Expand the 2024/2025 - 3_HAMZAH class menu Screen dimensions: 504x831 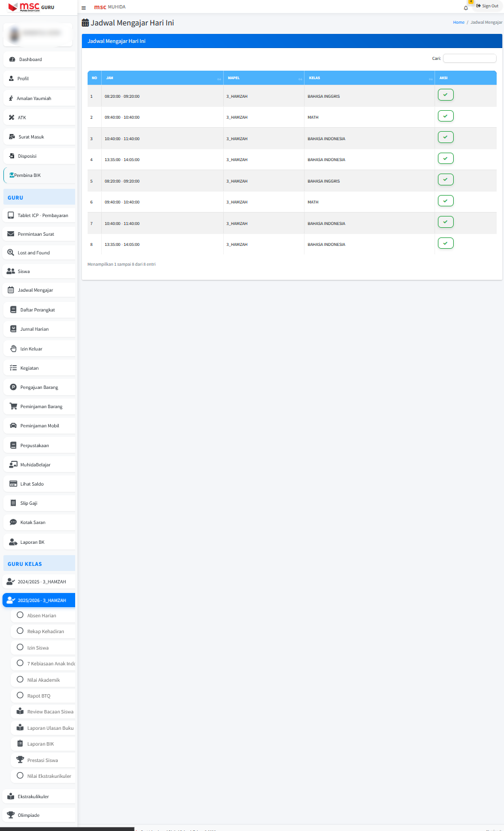tap(38, 581)
